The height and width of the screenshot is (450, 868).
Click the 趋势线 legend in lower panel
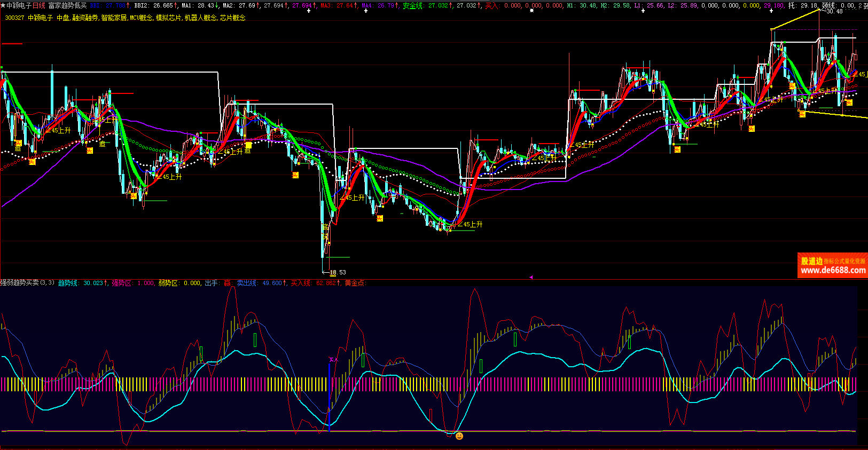click(68, 283)
